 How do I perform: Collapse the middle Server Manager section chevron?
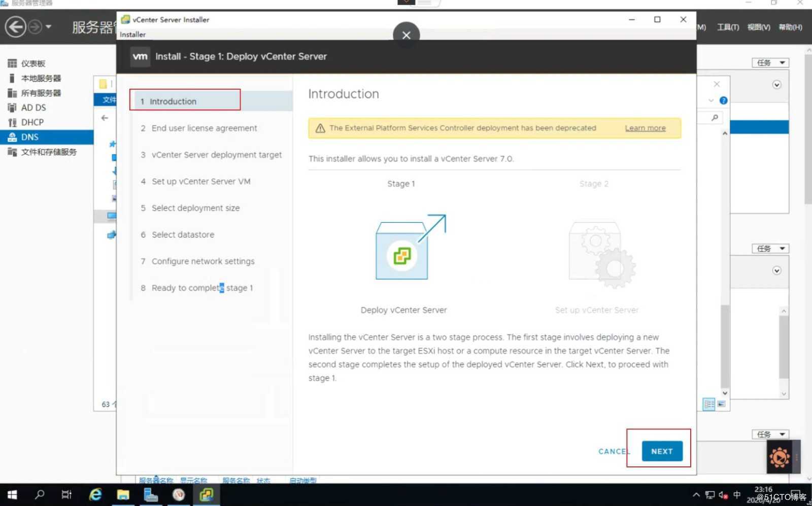[777, 271]
